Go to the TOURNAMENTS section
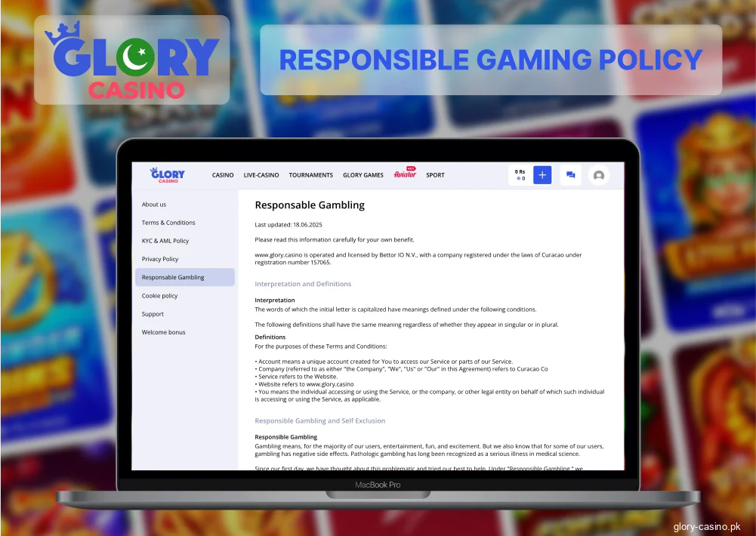Viewport: 756px width, 536px height. [311, 175]
